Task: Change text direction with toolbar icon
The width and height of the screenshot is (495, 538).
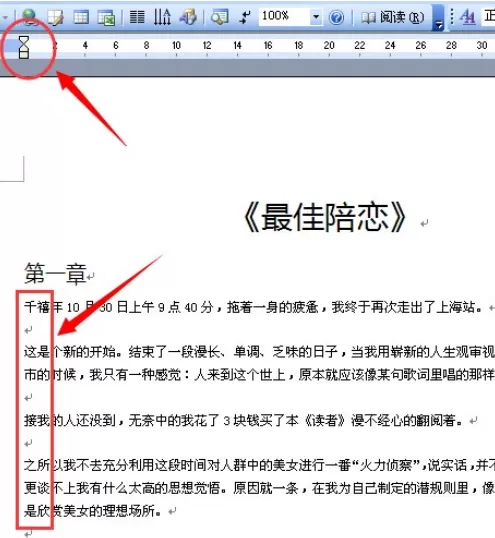Action: pos(162,17)
